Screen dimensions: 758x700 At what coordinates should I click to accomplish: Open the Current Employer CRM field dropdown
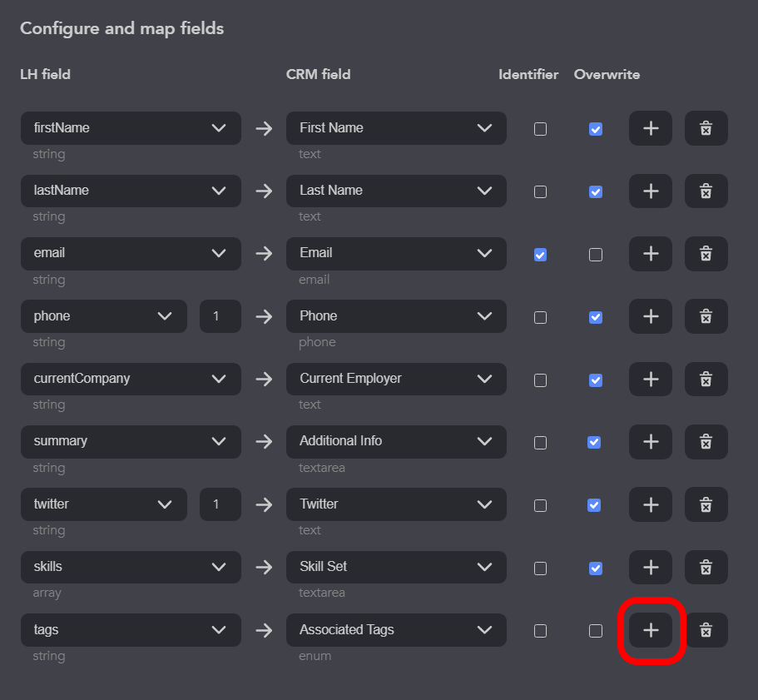tap(396, 379)
